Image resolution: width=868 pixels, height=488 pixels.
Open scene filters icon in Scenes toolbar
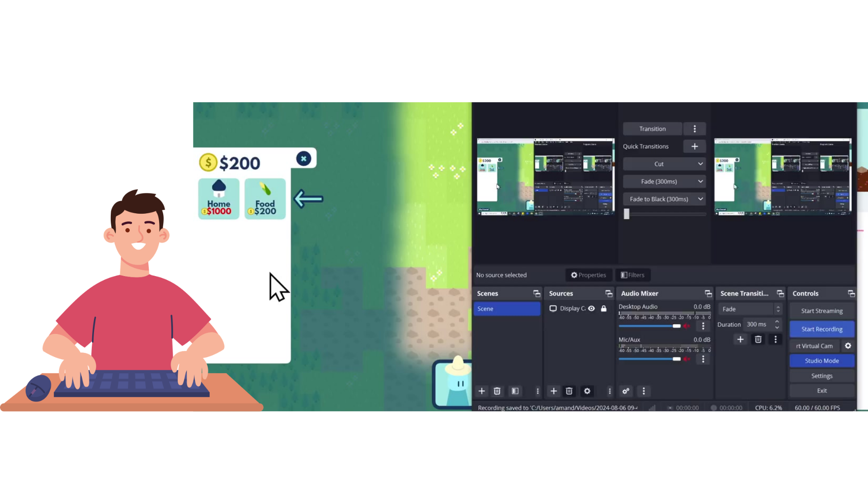click(515, 391)
